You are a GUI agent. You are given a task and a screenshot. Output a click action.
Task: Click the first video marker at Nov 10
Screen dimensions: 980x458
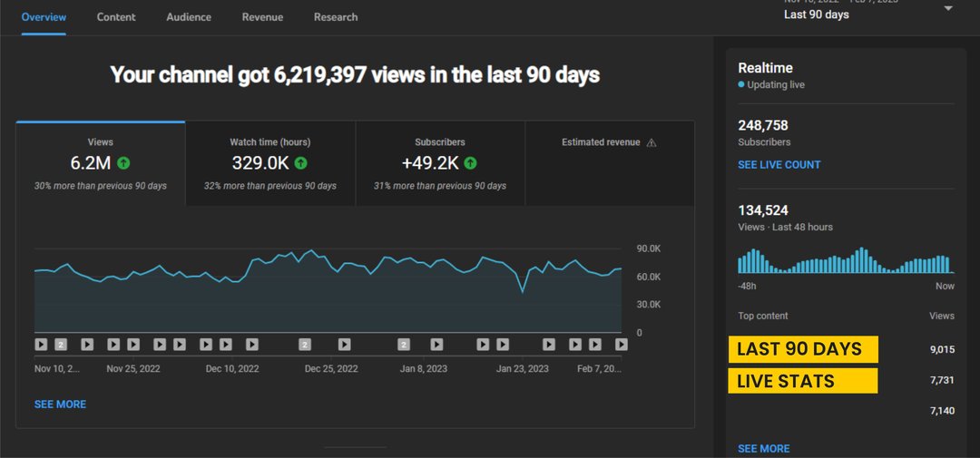pyautogui.click(x=41, y=345)
